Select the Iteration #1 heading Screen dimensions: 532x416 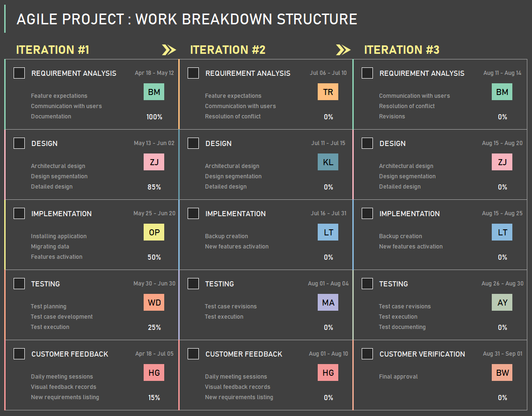[x=52, y=50]
